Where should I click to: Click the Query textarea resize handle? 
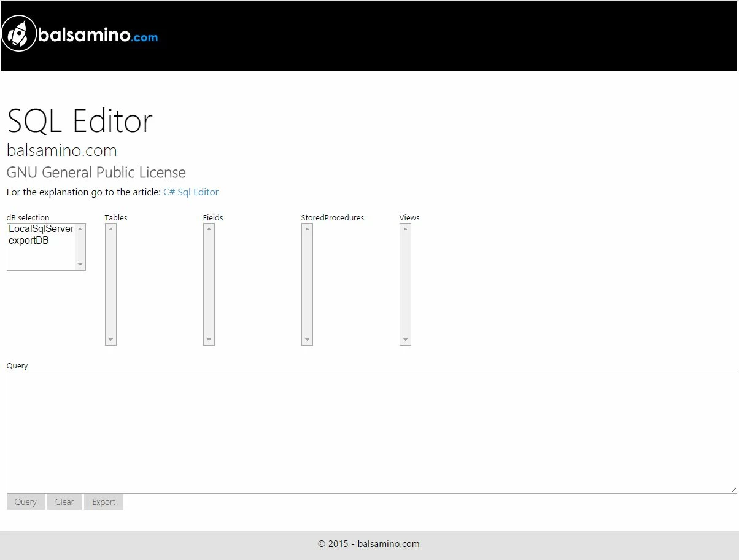click(733, 490)
